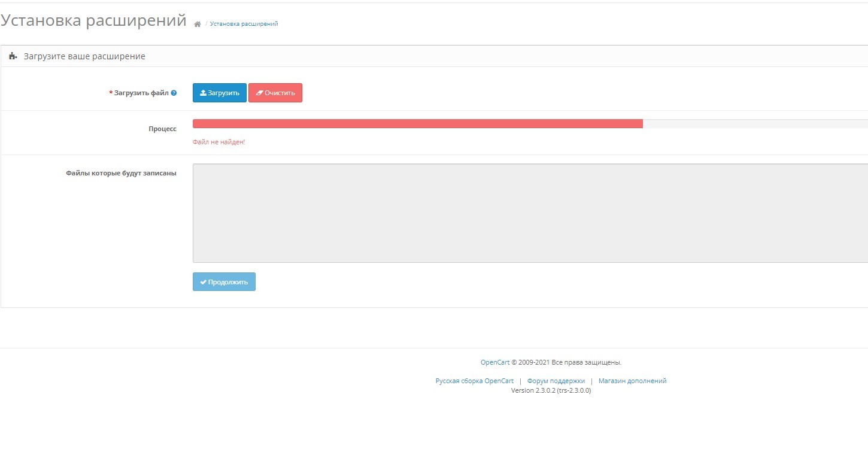Image resolution: width=868 pixels, height=464 pixels.
Task: Click the large 'Установка расширений' page heading
Action: pos(93,20)
